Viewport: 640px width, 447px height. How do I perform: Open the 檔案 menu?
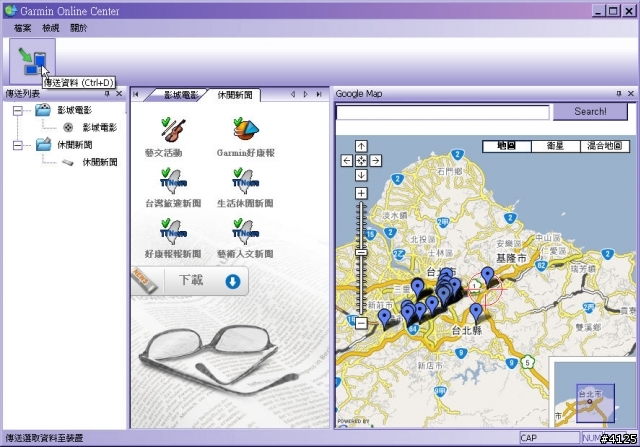pos(22,28)
